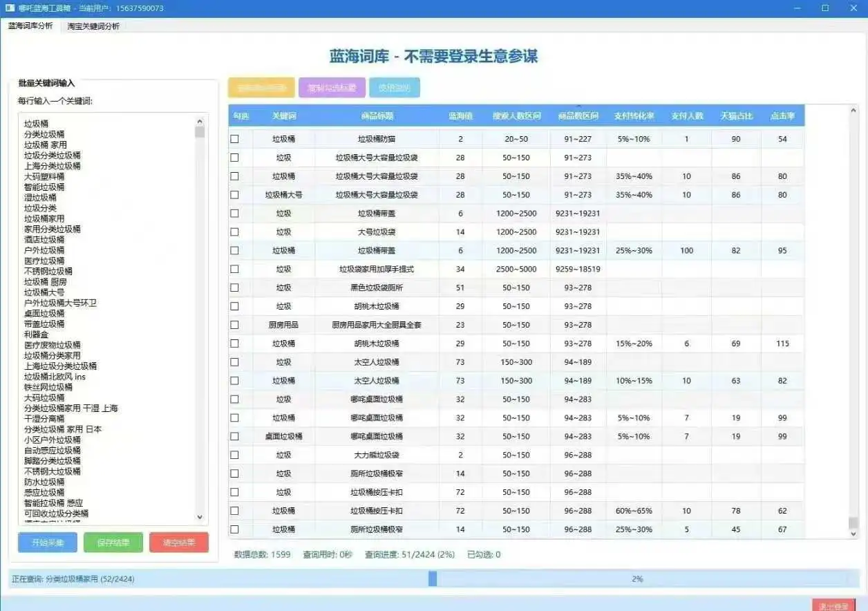Sort by the 天猫占比 column header
Screen dimensions: 868x611
click(736, 115)
